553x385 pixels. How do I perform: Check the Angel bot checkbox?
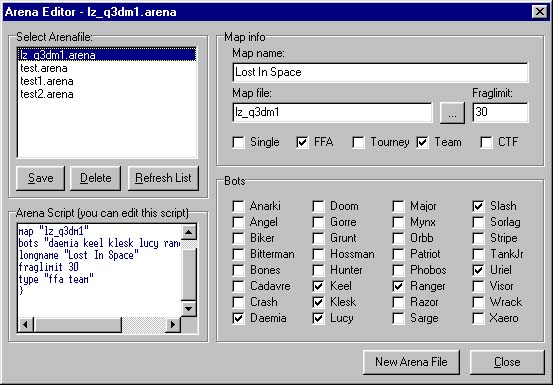(238, 222)
